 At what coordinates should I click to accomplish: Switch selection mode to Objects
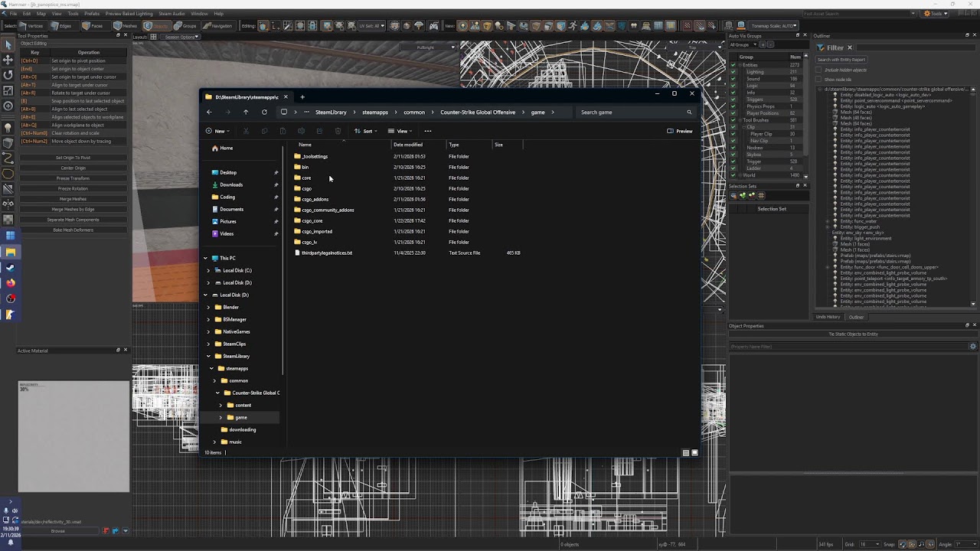[157, 25]
